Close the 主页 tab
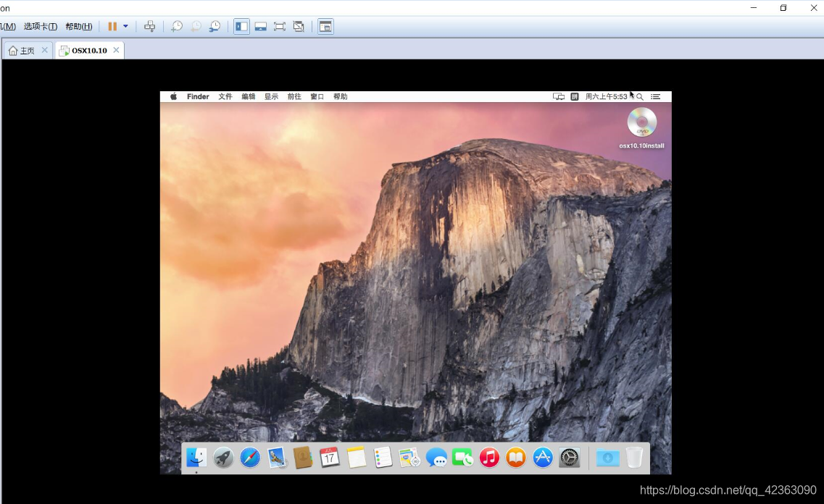The width and height of the screenshot is (824, 504). pos(45,50)
